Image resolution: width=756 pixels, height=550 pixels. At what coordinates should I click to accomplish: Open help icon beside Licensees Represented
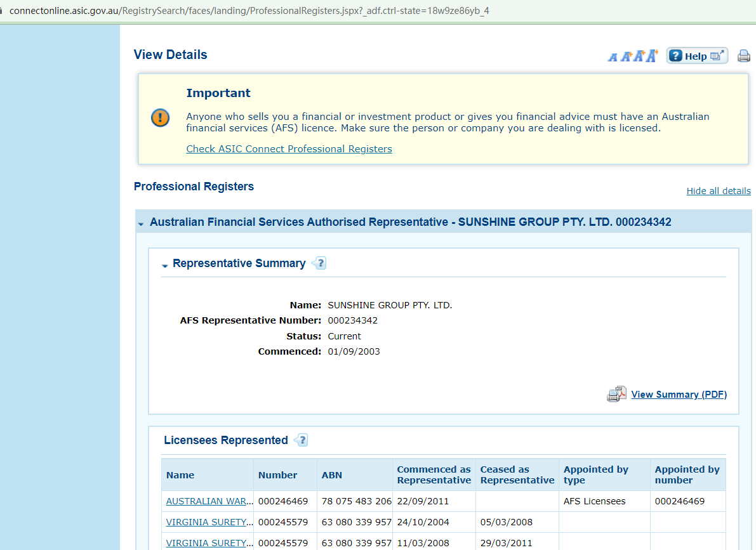(x=301, y=440)
